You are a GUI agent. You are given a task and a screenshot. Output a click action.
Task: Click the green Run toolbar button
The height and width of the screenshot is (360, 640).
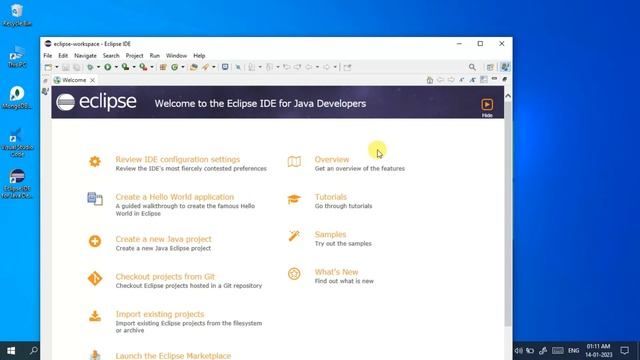click(x=108, y=67)
